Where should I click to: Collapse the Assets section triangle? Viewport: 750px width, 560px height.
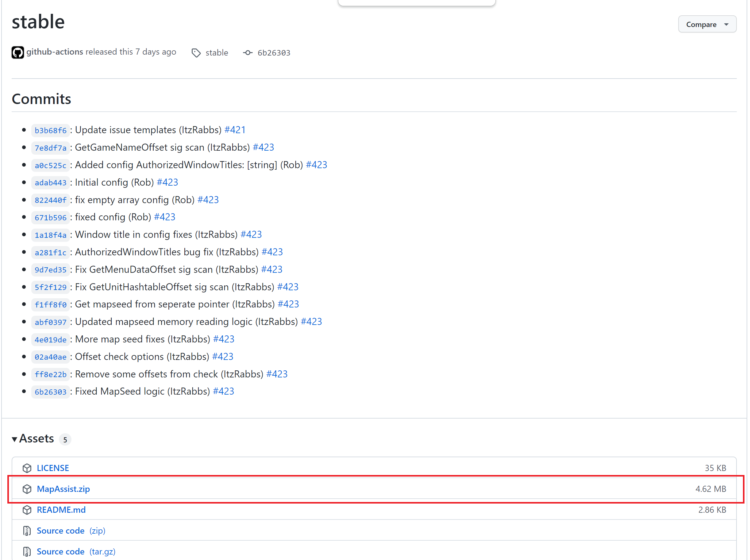[x=15, y=439]
